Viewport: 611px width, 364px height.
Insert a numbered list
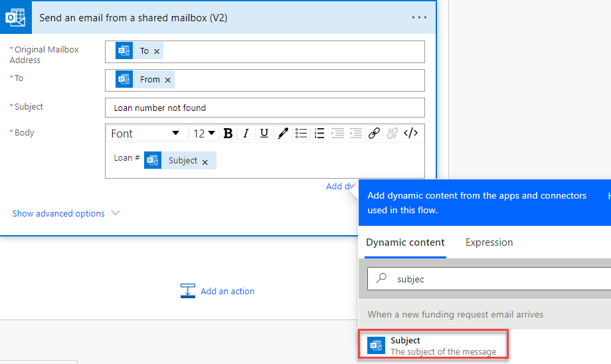tap(319, 134)
